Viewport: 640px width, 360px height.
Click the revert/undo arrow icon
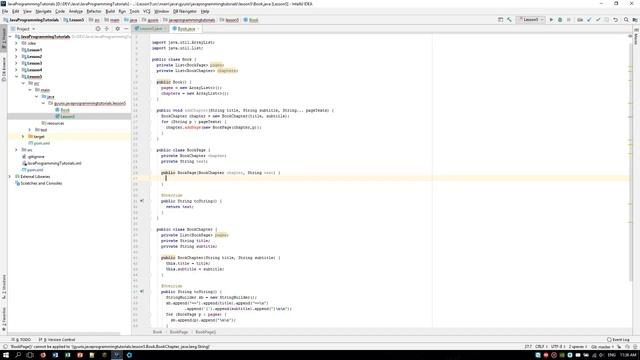[616, 20]
